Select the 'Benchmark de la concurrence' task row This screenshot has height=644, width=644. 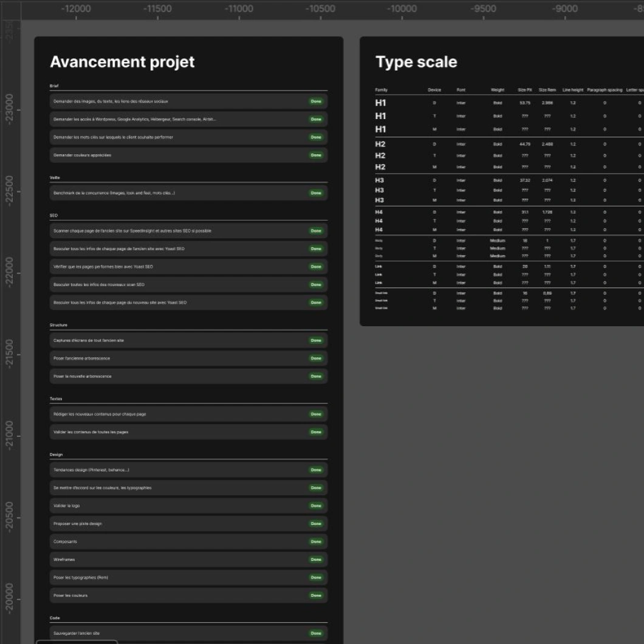click(114, 193)
